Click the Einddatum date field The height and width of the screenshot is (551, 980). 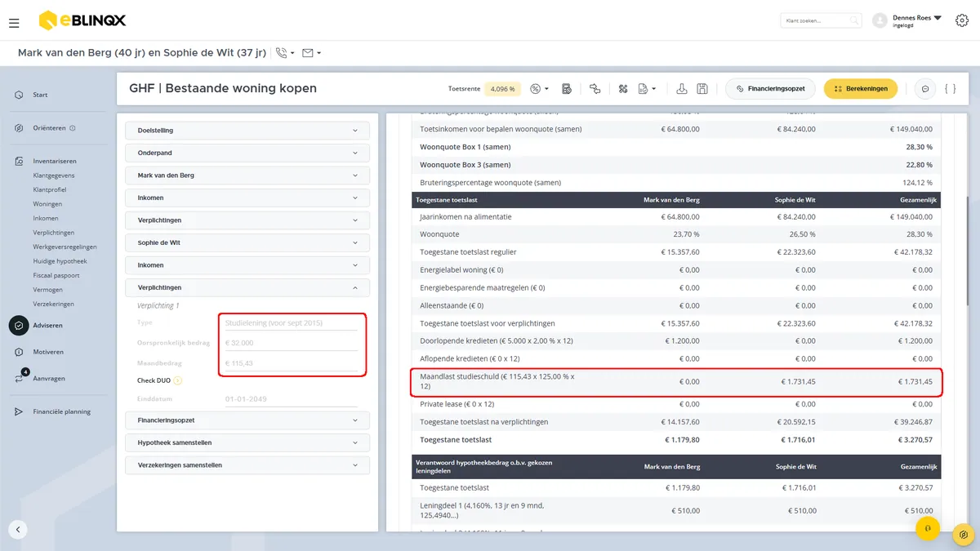291,399
